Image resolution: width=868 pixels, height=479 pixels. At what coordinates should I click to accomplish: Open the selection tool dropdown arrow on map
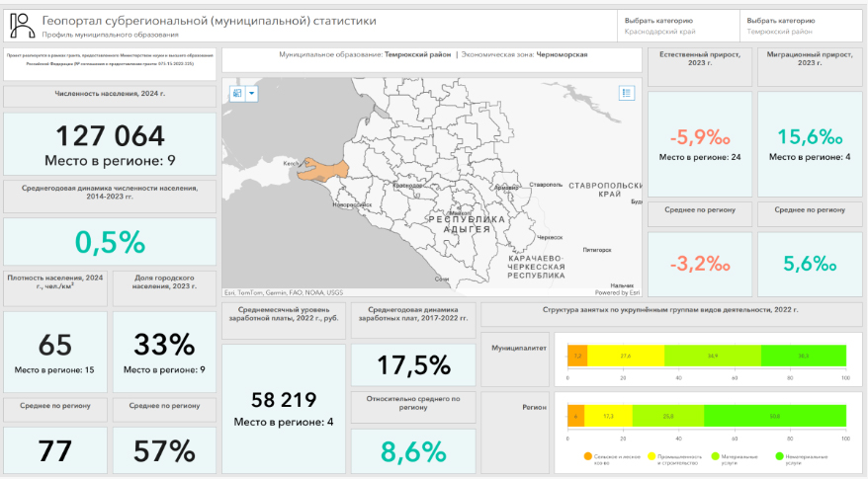coord(251,94)
